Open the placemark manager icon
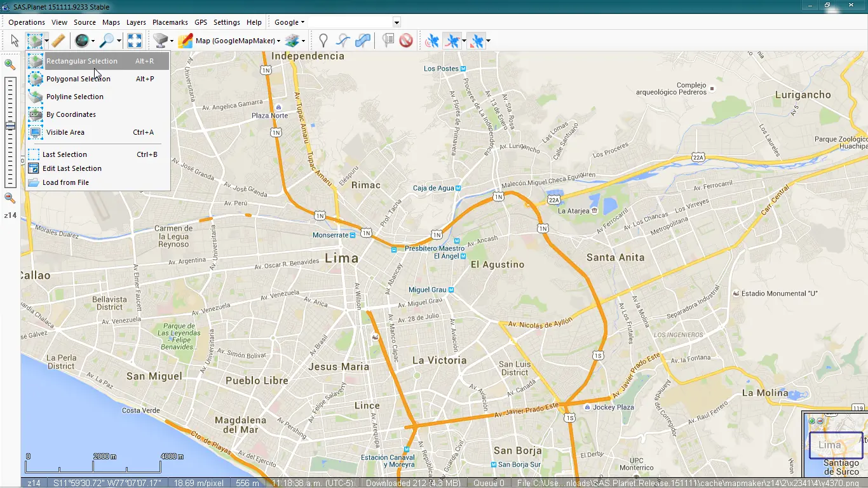868x488 pixels. coord(388,41)
